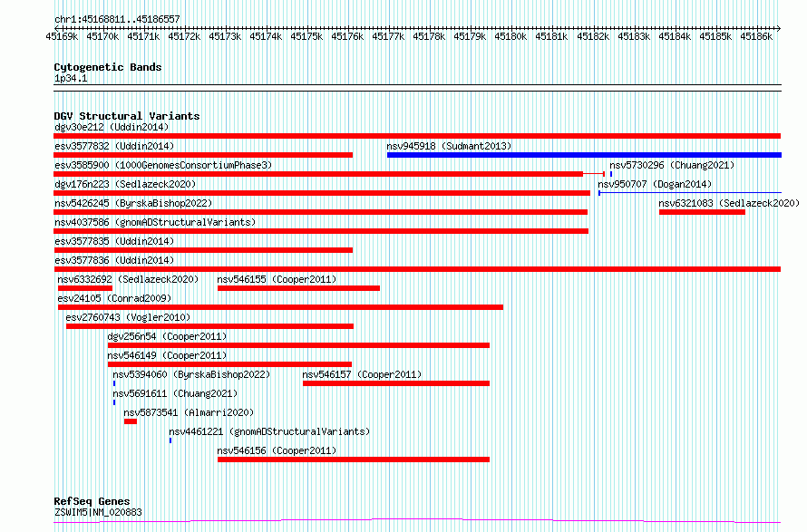Select nsv5873541 (Almarri2020) variant label

tap(189, 412)
